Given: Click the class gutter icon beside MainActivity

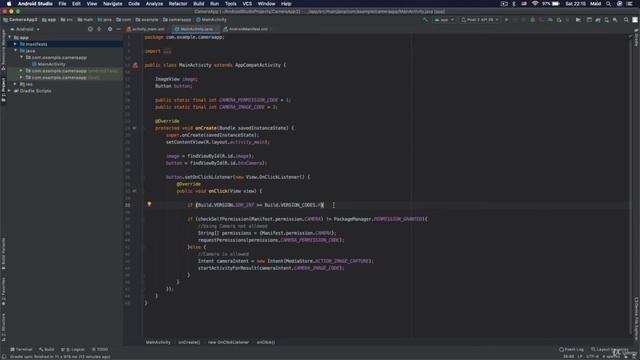Looking at the screenshot, I should 136,65.
